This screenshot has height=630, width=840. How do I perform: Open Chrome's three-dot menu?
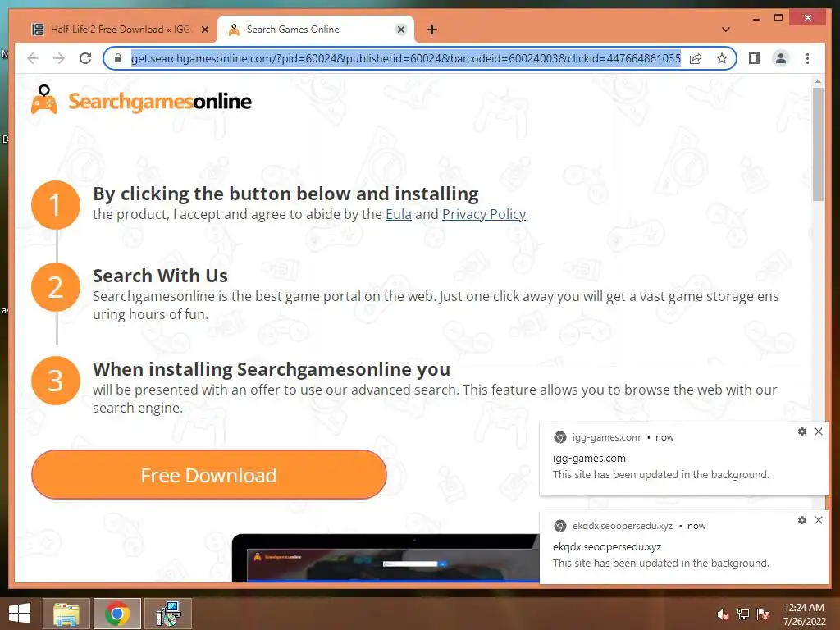pos(807,58)
